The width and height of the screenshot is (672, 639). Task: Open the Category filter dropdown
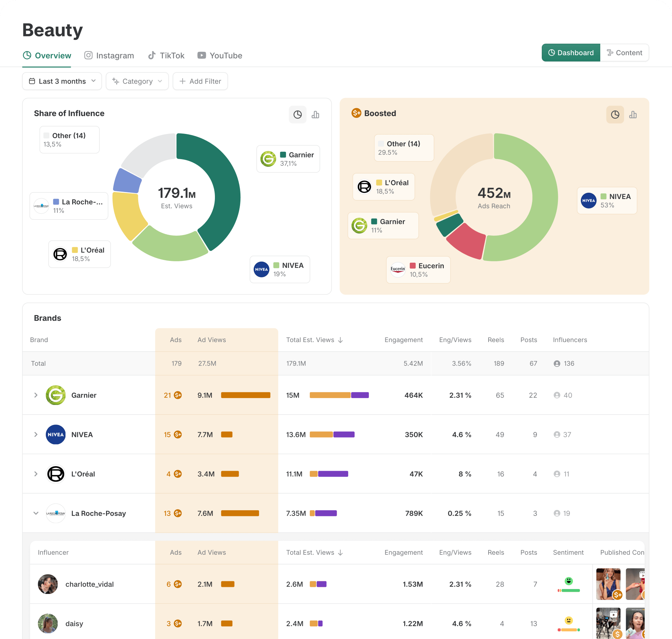pos(137,81)
